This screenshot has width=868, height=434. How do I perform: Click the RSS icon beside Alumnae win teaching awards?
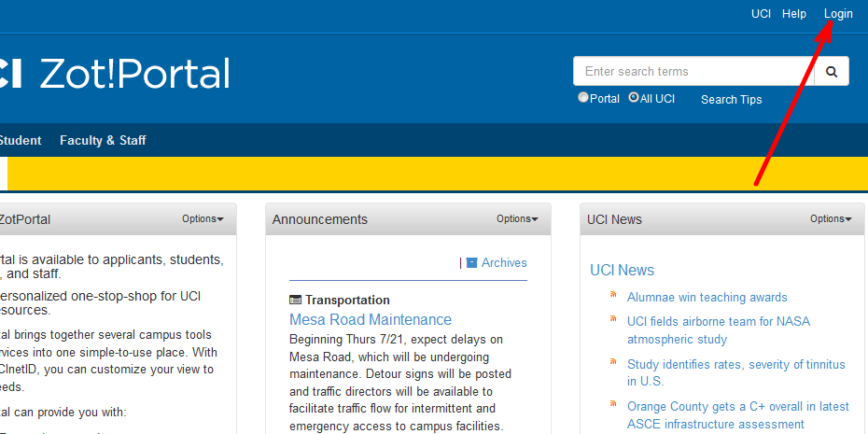pos(613,294)
